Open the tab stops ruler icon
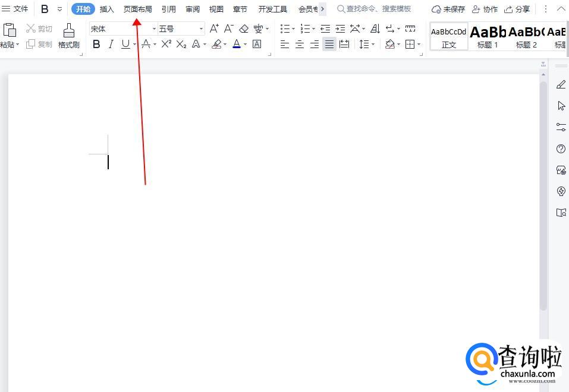 click(410, 29)
